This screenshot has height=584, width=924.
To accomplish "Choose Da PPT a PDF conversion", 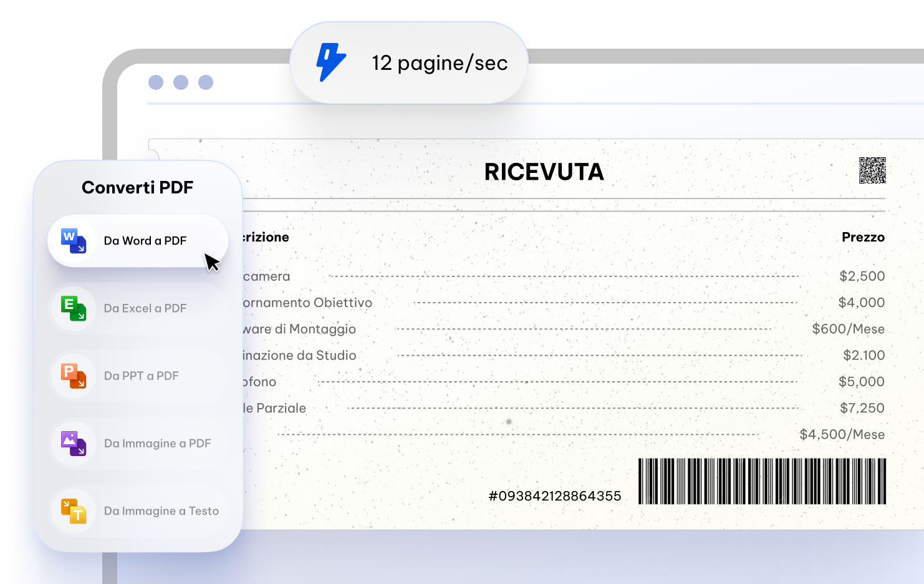I will (x=138, y=376).
